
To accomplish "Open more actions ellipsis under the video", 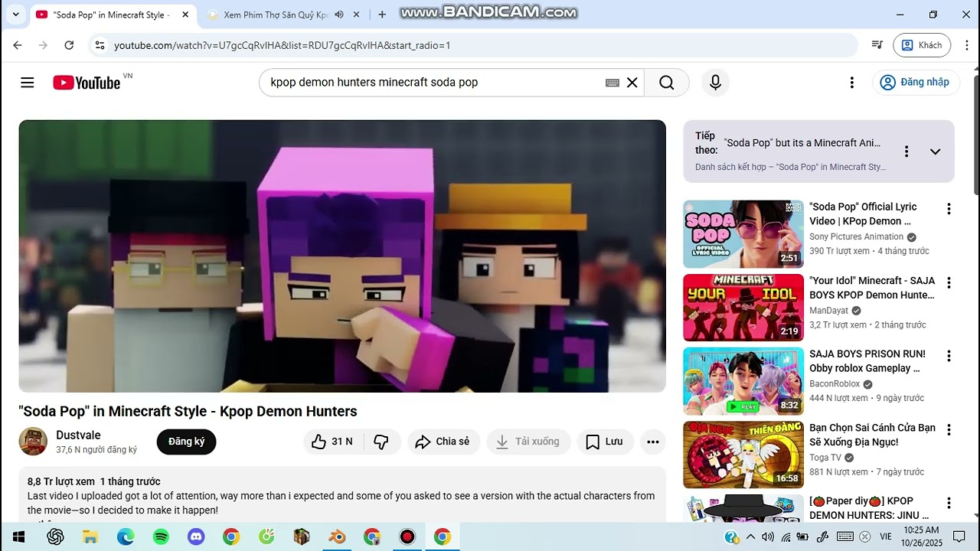I will [x=652, y=442].
